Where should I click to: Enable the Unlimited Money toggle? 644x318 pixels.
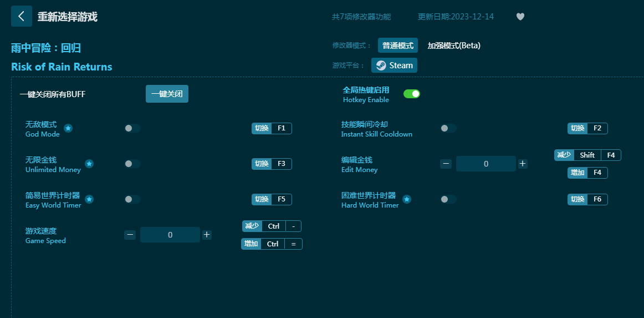click(132, 164)
